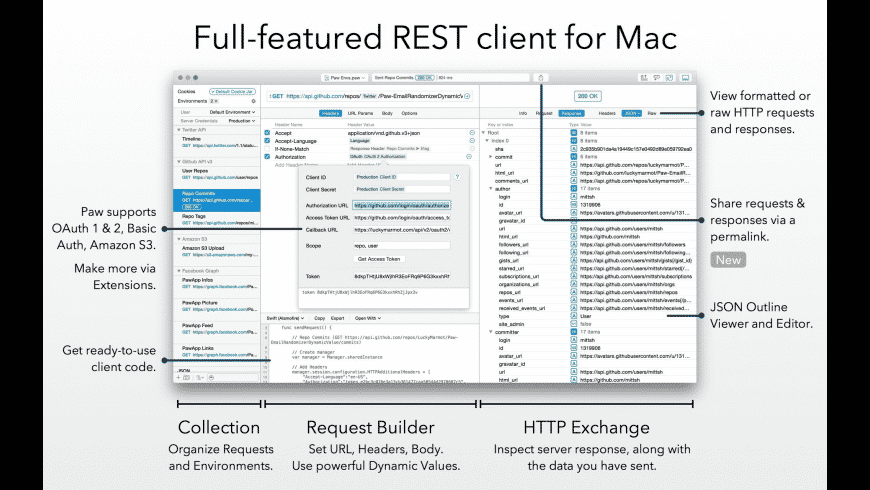Collapse the Github API v3 group
870x490 pixels.
pos(179,162)
